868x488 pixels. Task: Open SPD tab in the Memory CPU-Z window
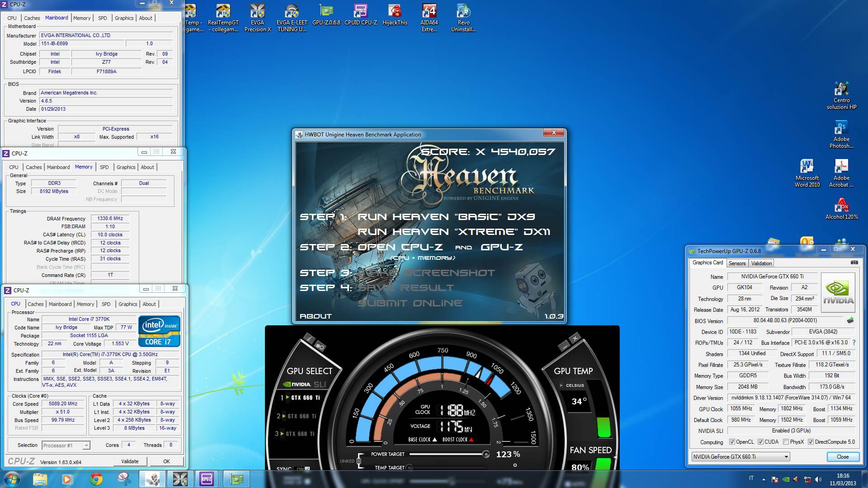pyautogui.click(x=104, y=167)
